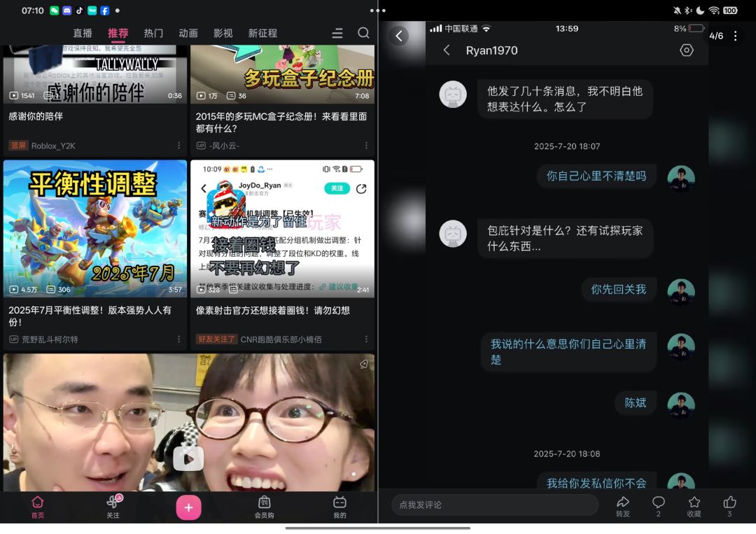Image resolution: width=756 pixels, height=534 pixels.
Task: Tap the avatar beside 包庇针对是什么
Action: coord(453,233)
